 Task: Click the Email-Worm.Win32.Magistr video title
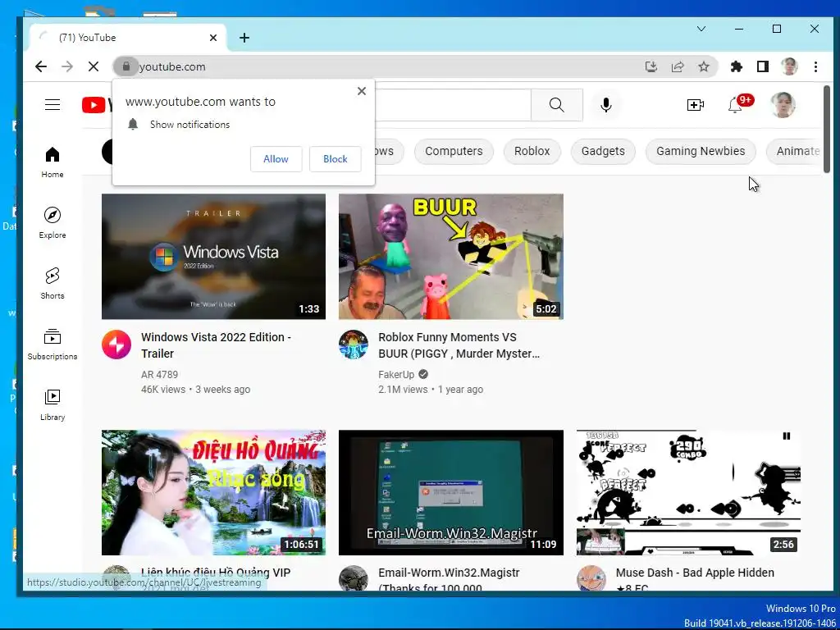coord(449,579)
